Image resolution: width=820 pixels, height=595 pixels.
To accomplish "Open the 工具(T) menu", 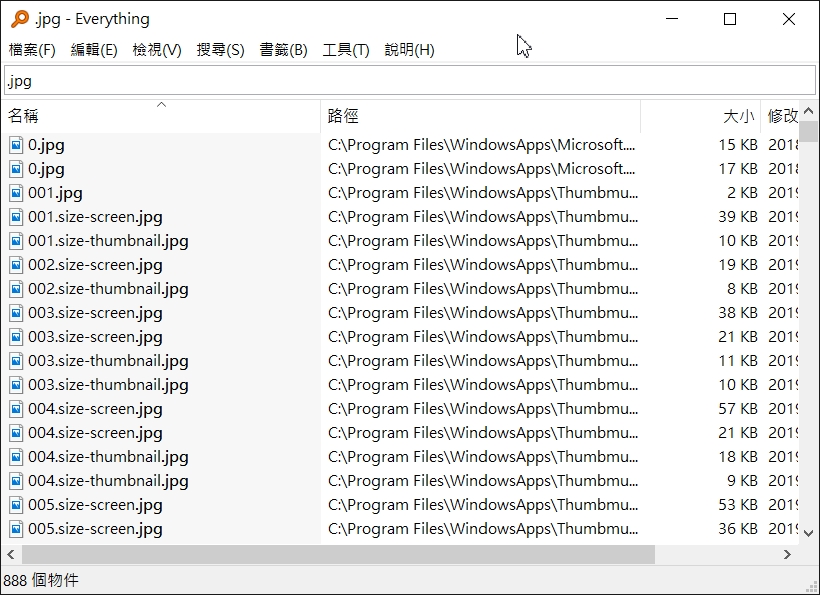I will 346,50.
